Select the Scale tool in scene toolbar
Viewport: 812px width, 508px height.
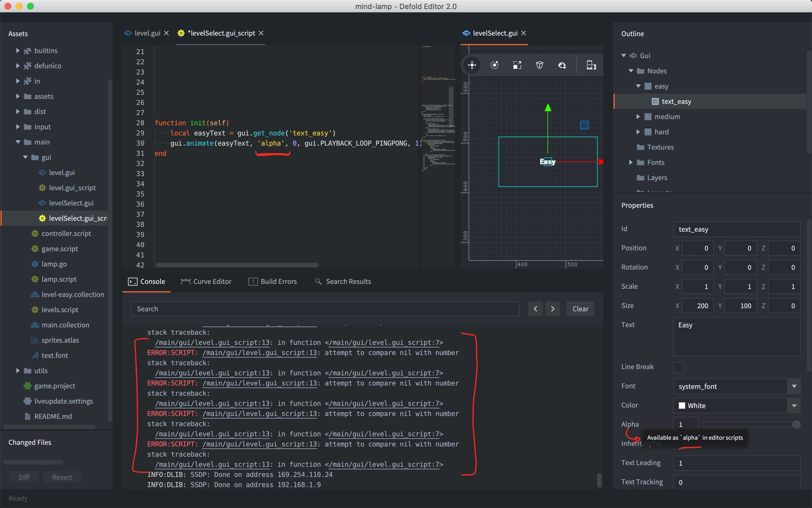[517, 65]
